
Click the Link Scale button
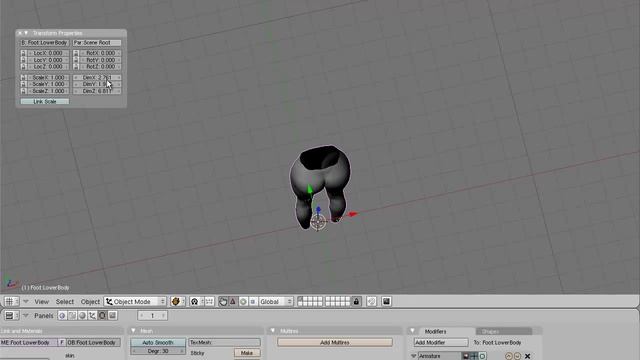point(45,101)
